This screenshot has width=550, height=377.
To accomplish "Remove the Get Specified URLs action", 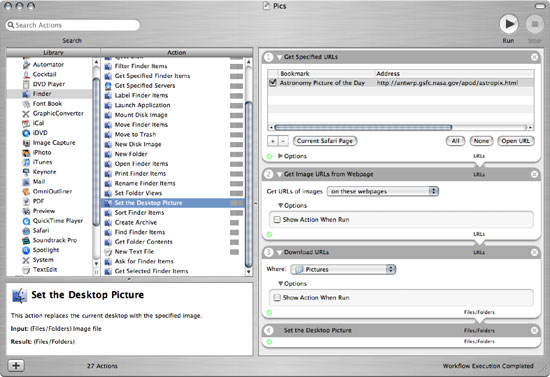I will pos(534,57).
